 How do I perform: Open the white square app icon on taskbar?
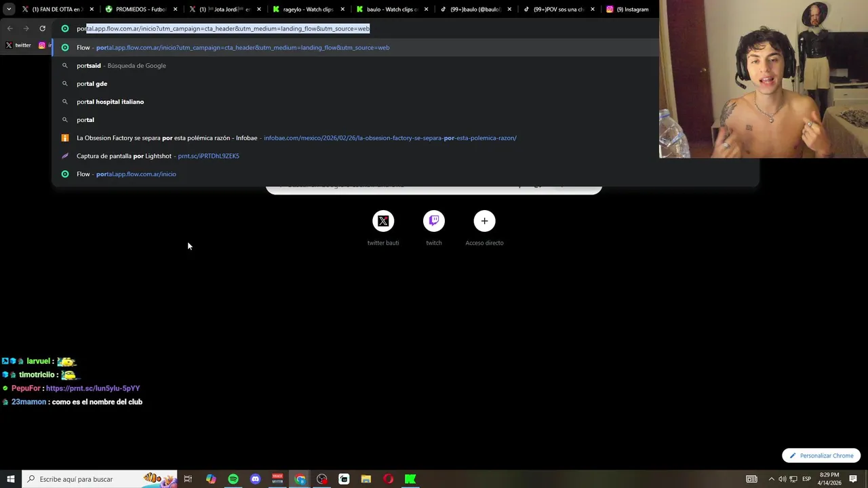coord(344,479)
